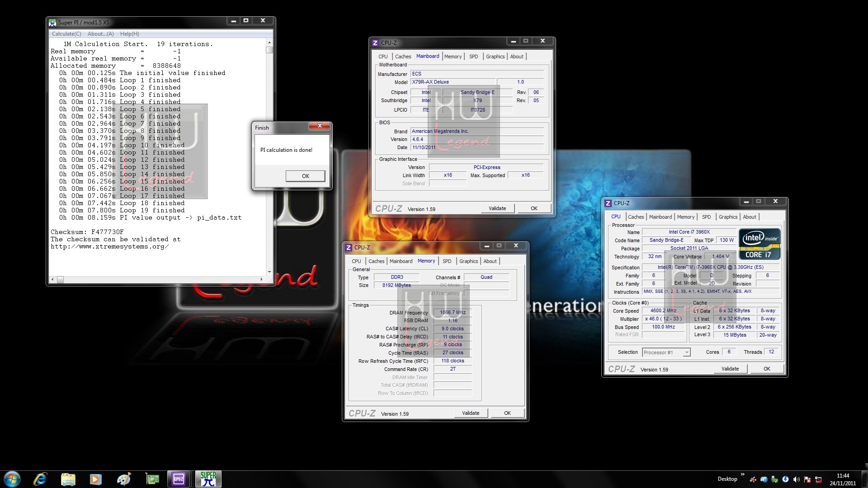Click the Core Voltage value 1.404 V
This screenshot has width=868, height=488.
[721, 257]
